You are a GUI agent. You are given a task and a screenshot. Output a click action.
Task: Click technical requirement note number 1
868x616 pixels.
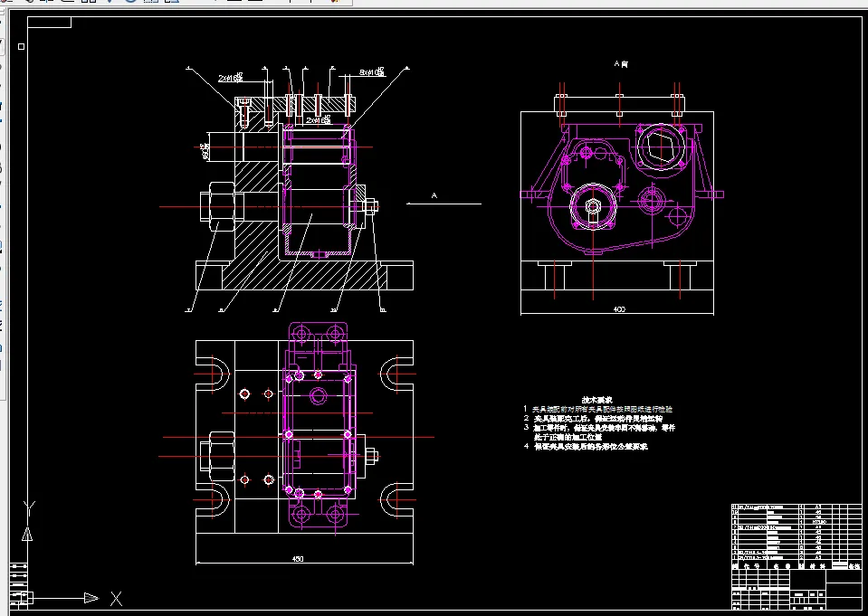pyautogui.click(x=598, y=409)
